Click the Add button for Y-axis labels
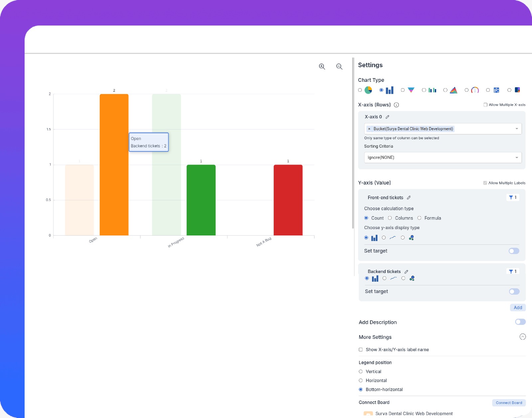Screen dimensions: 532x418 click(x=517, y=308)
